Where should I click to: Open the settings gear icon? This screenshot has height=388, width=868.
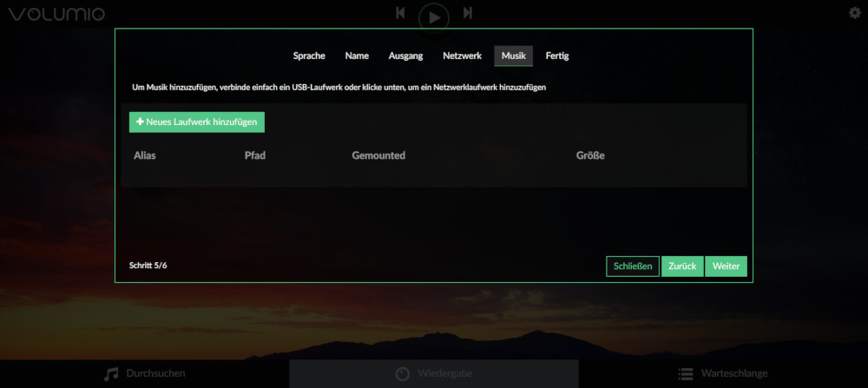[855, 13]
